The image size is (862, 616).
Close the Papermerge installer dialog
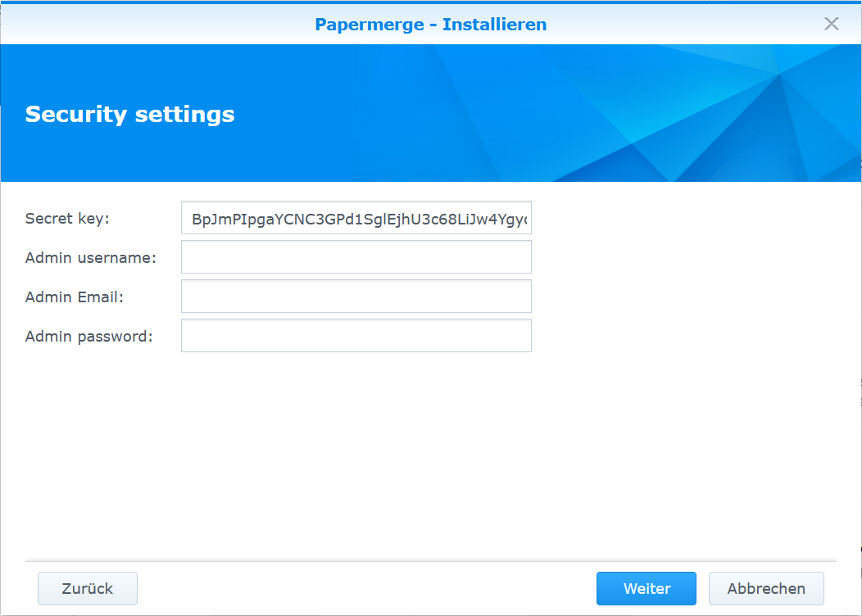(831, 24)
